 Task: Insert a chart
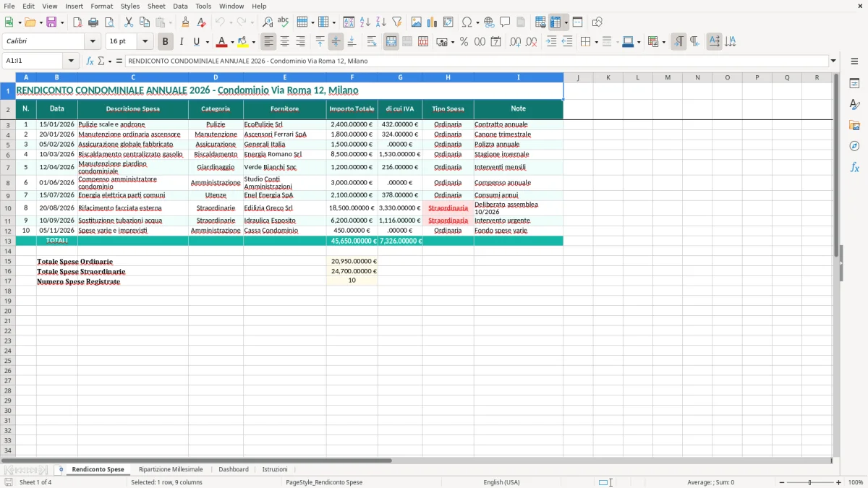tap(432, 22)
